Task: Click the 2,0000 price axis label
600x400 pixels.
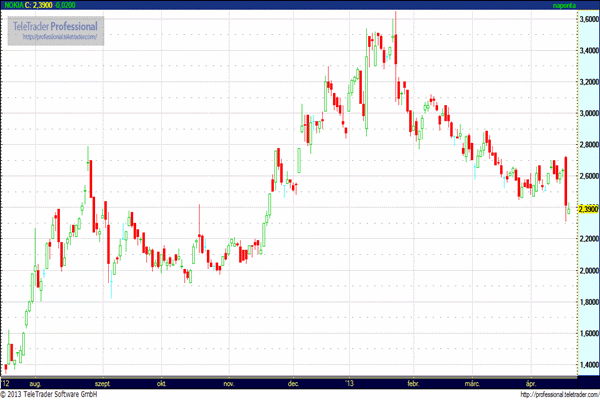Action: [x=586, y=271]
